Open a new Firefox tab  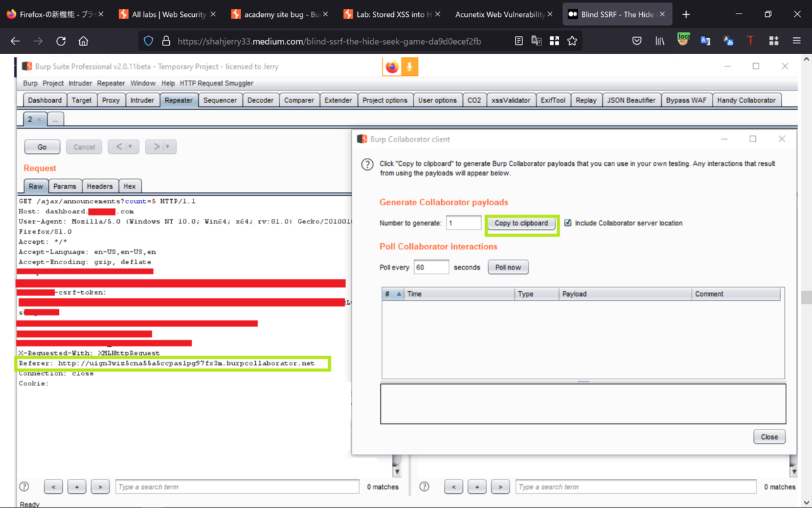pyautogui.click(x=686, y=14)
